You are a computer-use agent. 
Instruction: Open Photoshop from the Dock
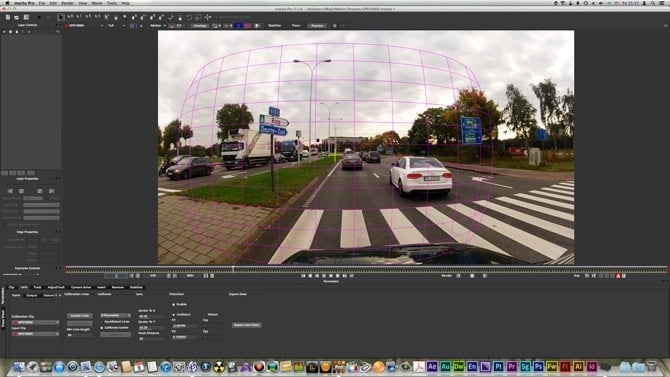[x=538, y=366]
